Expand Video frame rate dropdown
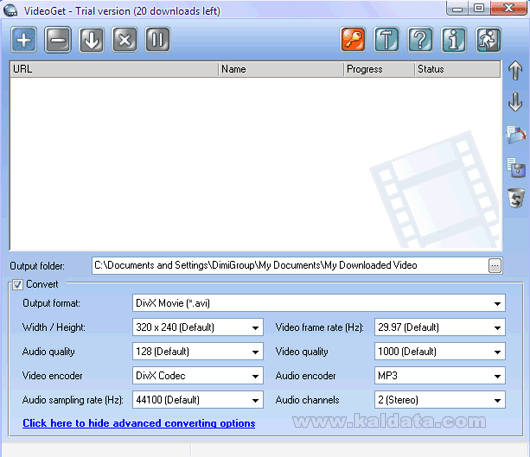530x457 pixels. click(x=440, y=327)
